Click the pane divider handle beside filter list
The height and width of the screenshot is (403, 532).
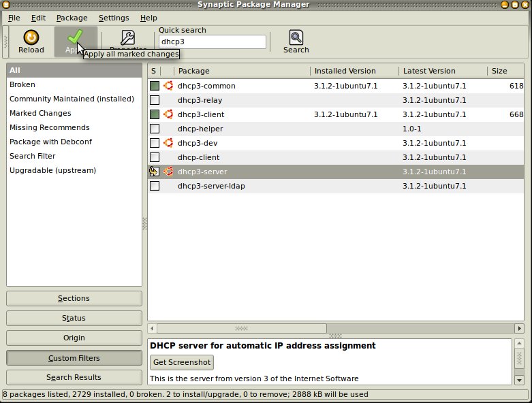144,223
